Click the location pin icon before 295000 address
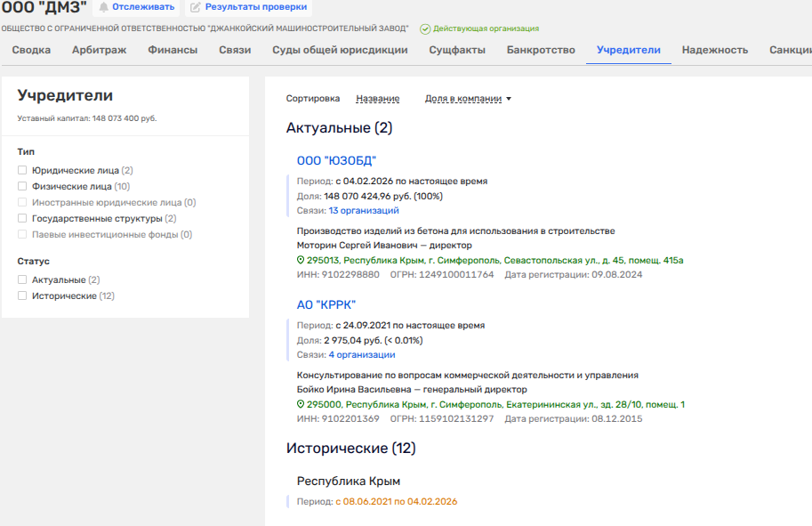The width and height of the screenshot is (812, 526). tap(301, 404)
